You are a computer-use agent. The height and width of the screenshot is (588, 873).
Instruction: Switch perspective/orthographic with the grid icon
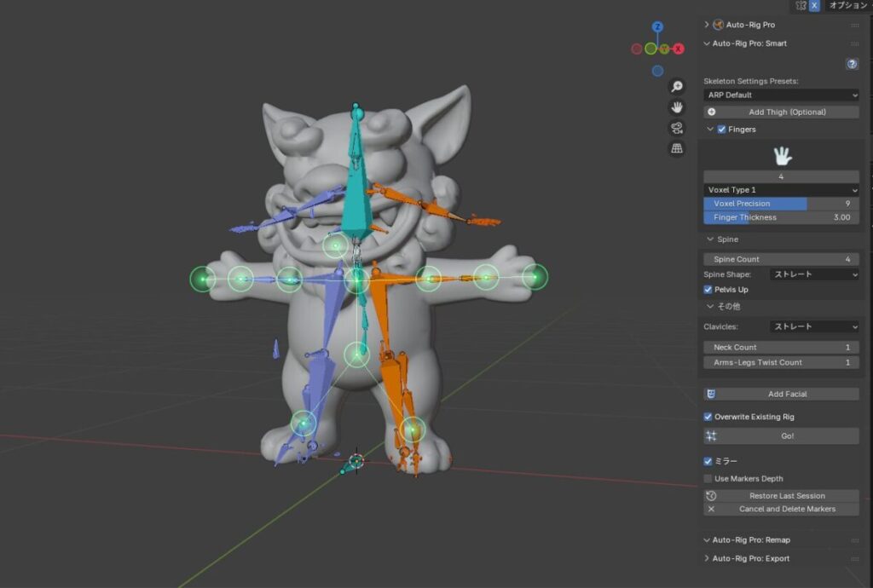(x=677, y=148)
